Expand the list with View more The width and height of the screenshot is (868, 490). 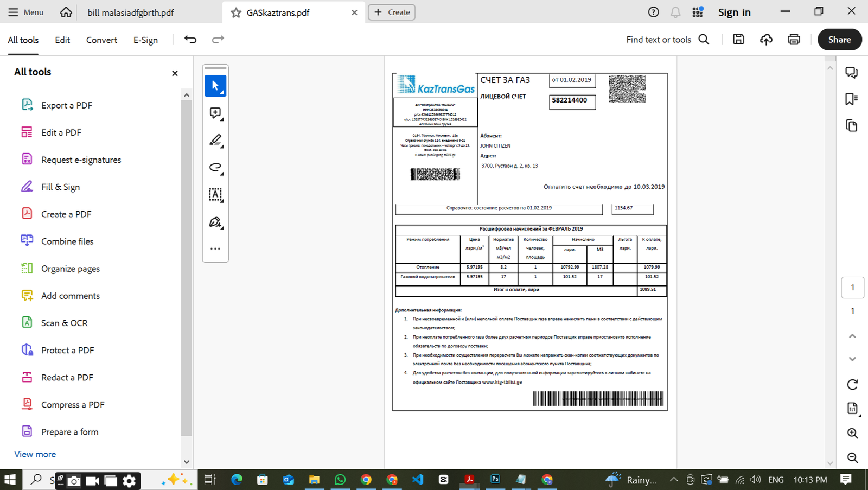[35, 454]
